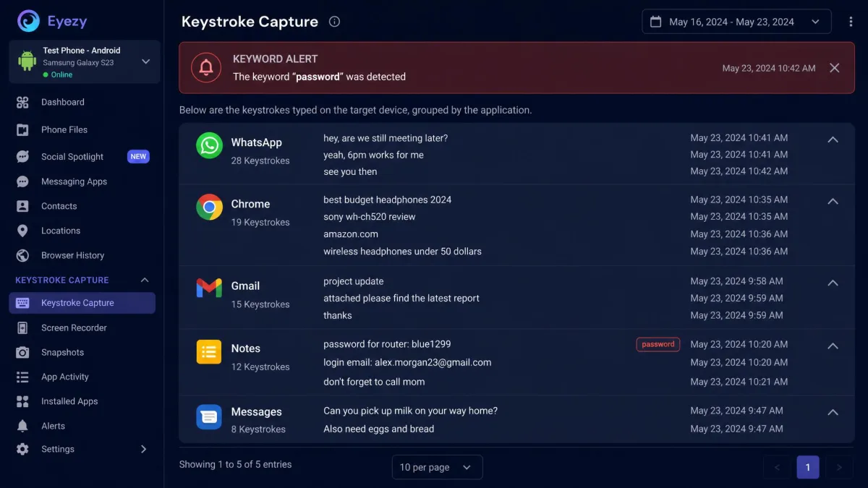Click the Dashboard grid icon

tap(22, 102)
